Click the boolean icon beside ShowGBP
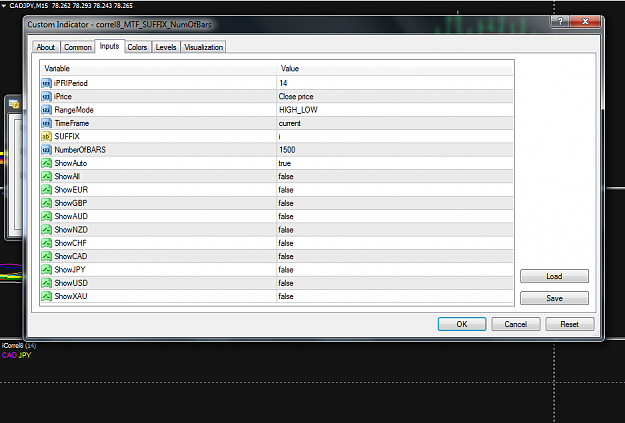This screenshot has height=423, width=625. point(47,203)
